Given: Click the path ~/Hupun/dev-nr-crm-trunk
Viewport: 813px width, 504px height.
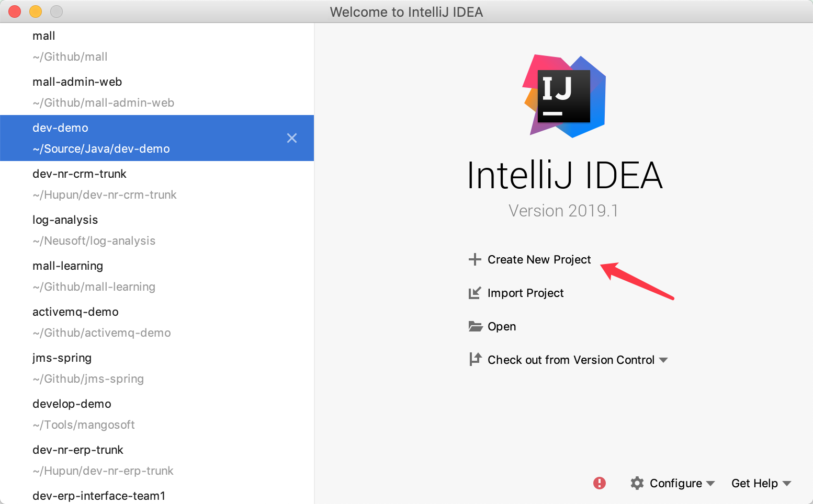Looking at the screenshot, I should coord(105,194).
